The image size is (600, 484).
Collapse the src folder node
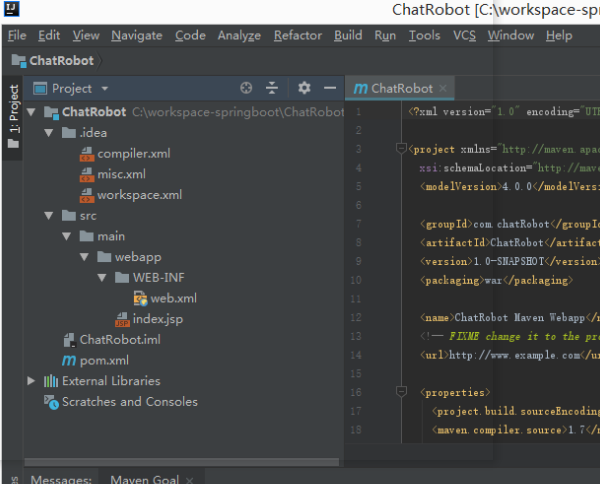click(x=49, y=215)
